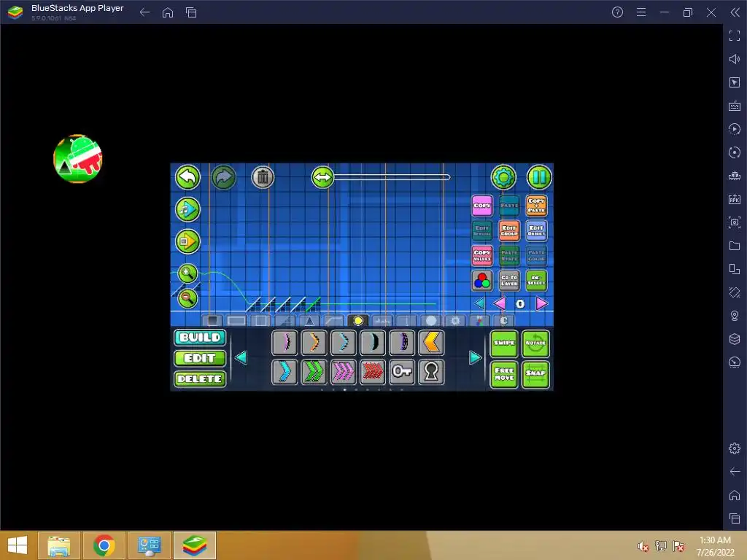Pause the editor with the pause button
Screen dimensions: 747x560
tap(539, 177)
